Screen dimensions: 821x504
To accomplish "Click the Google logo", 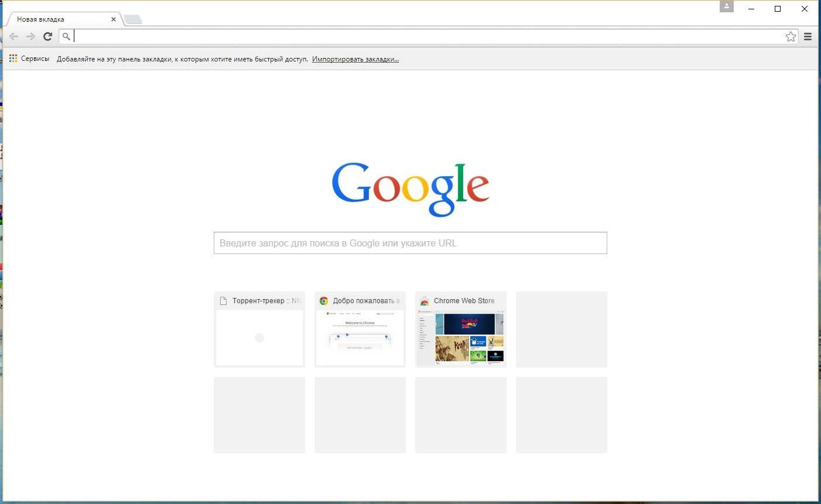I will click(x=410, y=189).
